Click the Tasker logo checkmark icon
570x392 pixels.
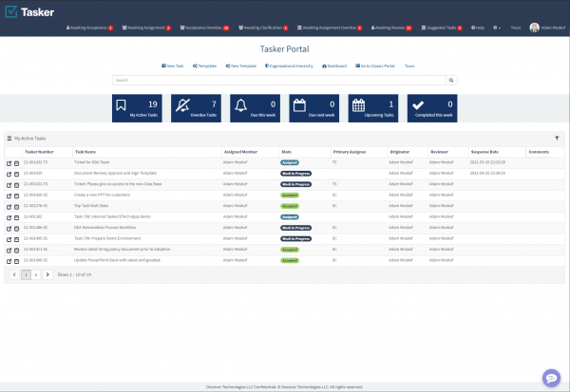coord(10,11)
